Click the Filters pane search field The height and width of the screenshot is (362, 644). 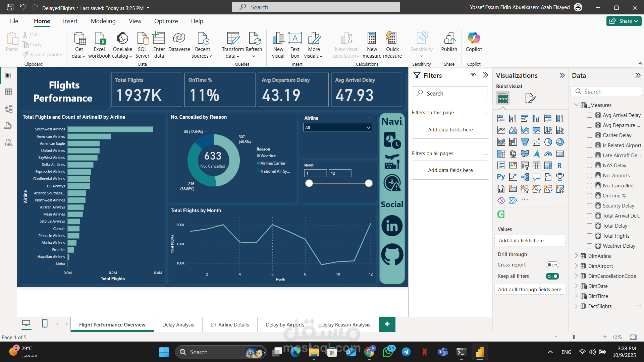tap(449, 93)
